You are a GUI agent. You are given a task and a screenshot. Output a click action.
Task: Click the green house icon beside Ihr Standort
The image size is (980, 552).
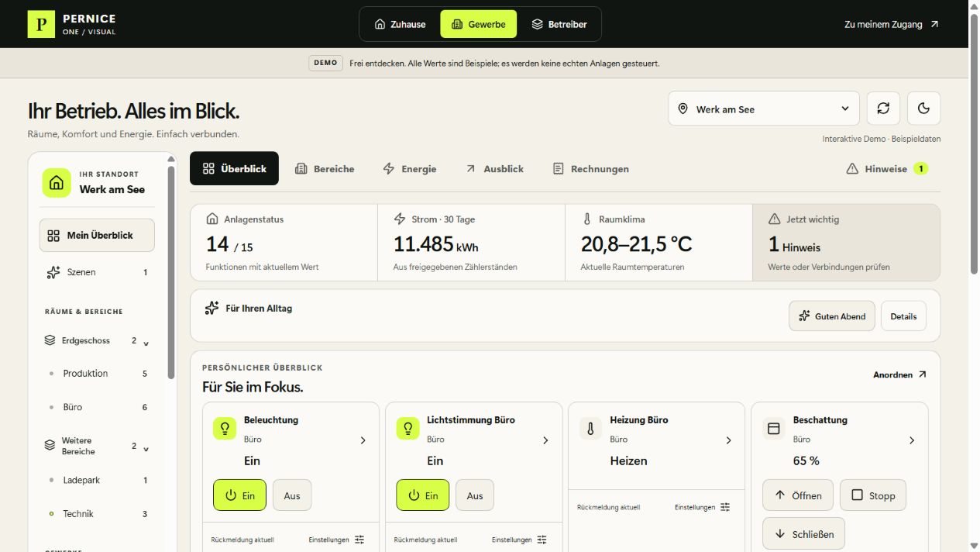click(56, 183)
